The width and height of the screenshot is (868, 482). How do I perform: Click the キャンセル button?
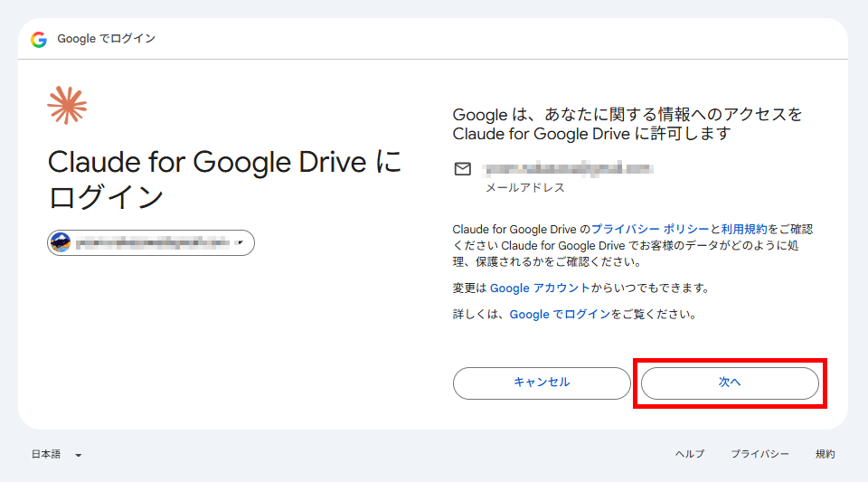[x=542, y=383]
